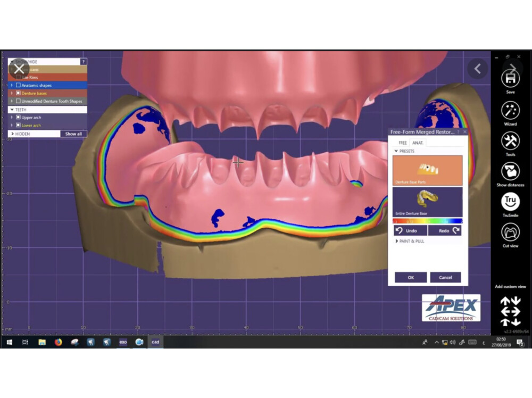
Task: Click the Show all button
Action: (73, 134)
